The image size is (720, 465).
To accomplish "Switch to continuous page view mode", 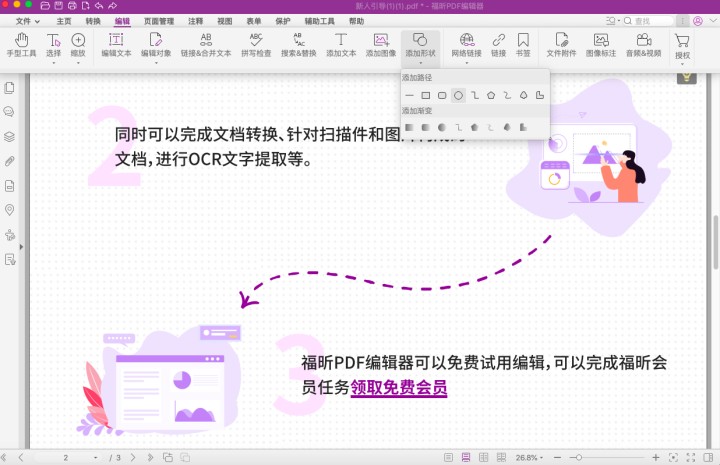I will tap(466, 457).
